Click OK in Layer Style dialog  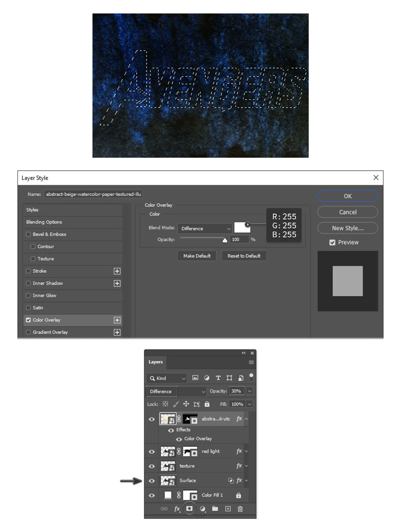[x=347, y=196]
